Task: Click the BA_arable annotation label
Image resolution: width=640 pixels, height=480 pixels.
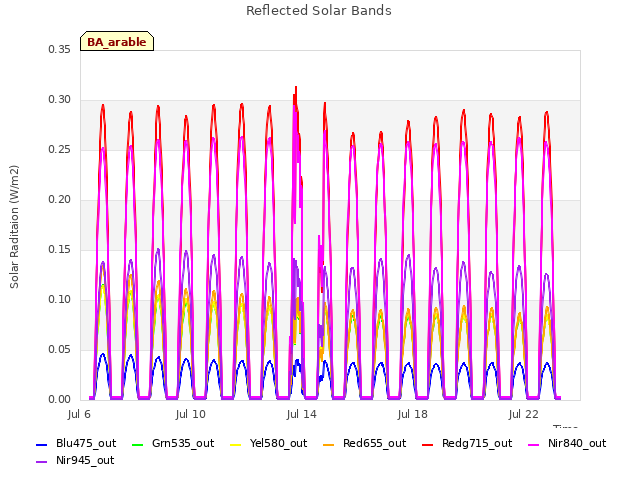Action: (117, 41)
